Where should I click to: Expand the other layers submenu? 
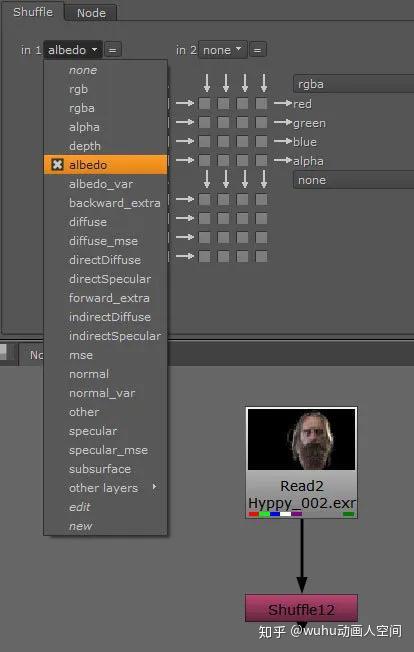pyautogui.click(x=106, y=488)
